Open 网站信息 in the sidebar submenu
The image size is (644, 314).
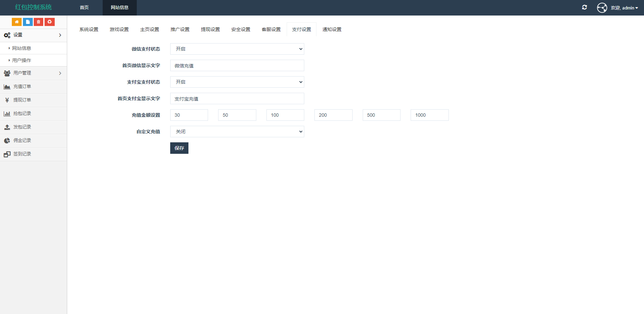click(x=33, y=48)
